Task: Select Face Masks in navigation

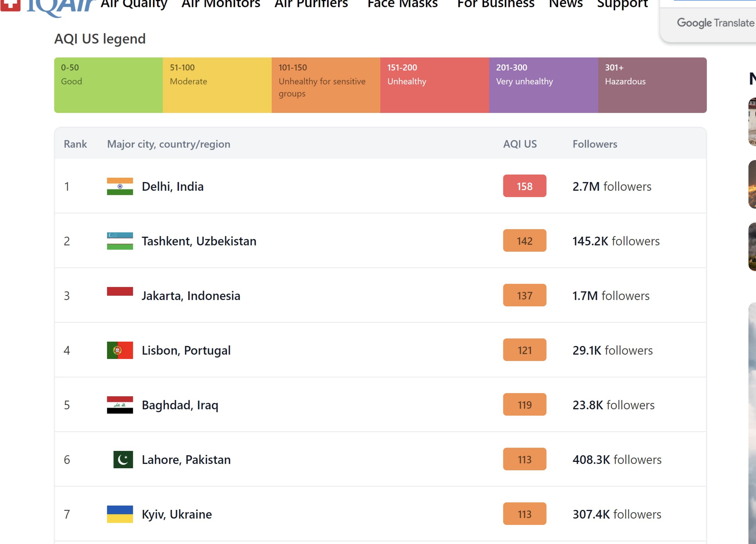Action: coord(402,4)
